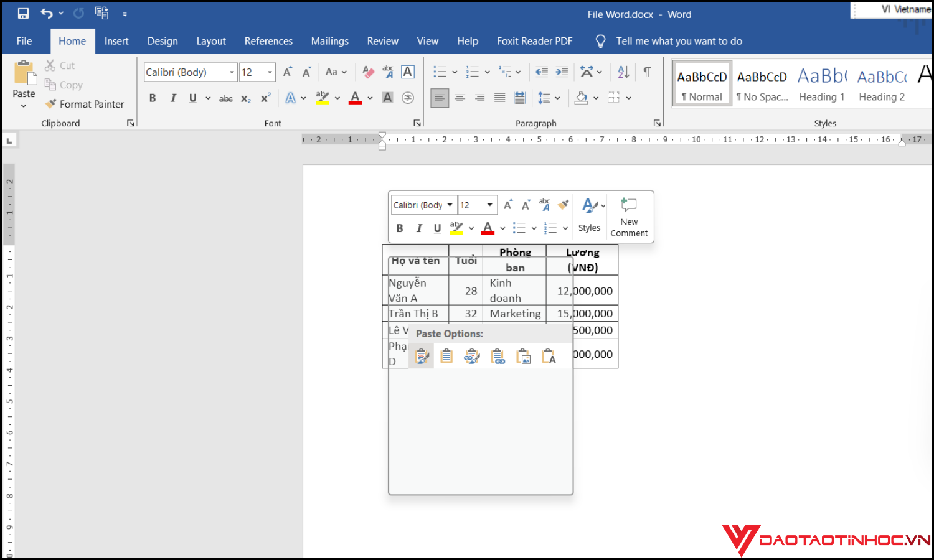Toggle Italic in the floating mini toolbar
This screenshot has width=934, height=560.
pyautogui.click(x=419, y=228)
